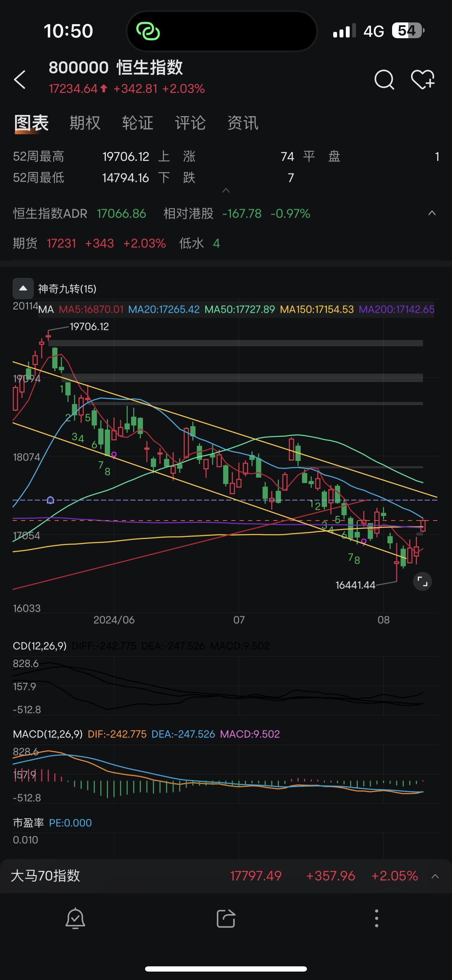Tap the iOS home indicator bar
The image size is (452, 980).
226,968
